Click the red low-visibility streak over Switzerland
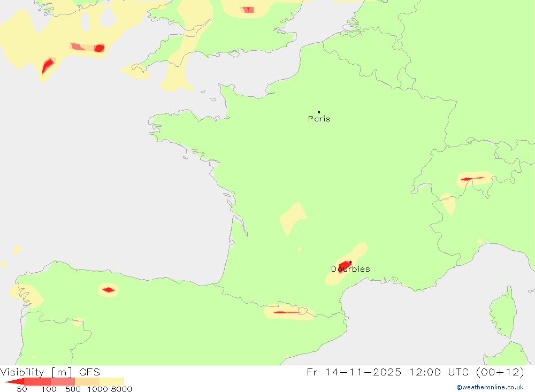Image resolution: width=535 pixels, height=392 pixels. [x=472, y=179]
